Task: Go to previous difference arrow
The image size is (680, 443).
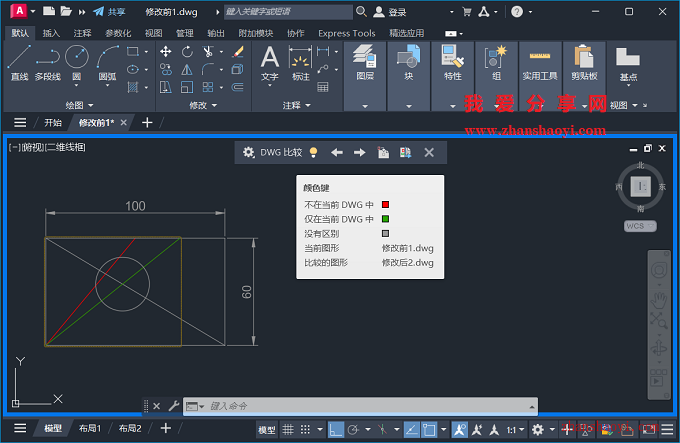Action: pos(337,153)
